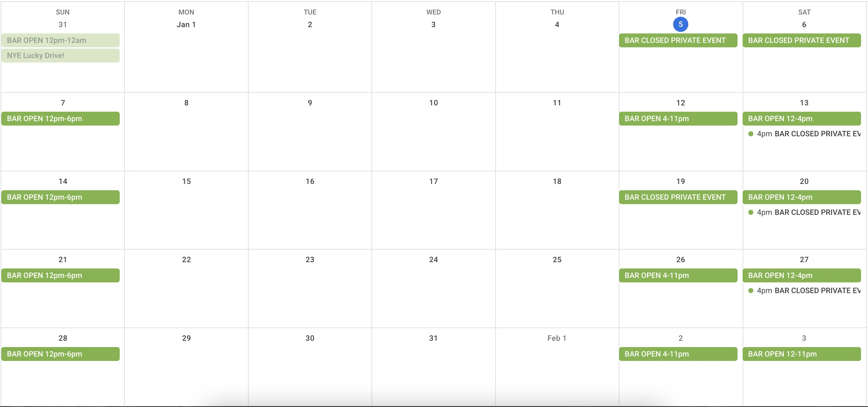Open the 4pm BAR CLOSED event on Jan 27
868x407 pixels.
[x=805, y=291]
